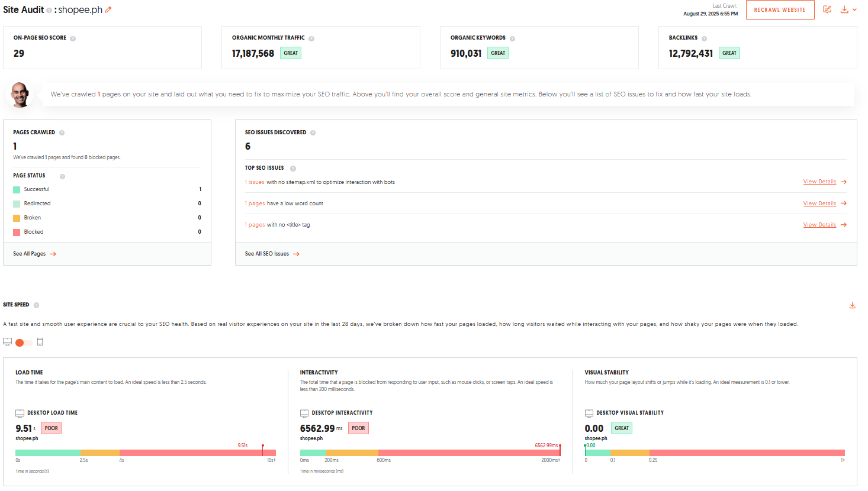Viewport: 868px width, 491px height.
Task: Click the Backlinks GREAT badge
Action: pyautogui.click(x=729, y=53)
